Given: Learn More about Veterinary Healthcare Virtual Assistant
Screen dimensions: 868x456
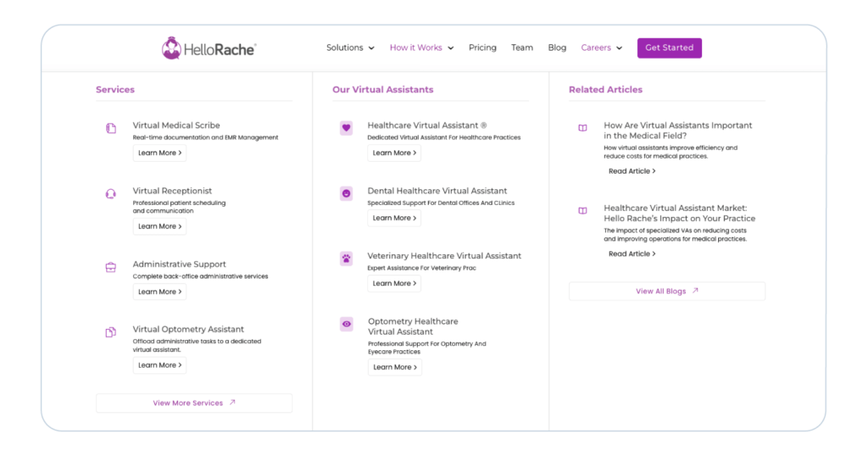Looking at the screenshot, I should click(x=394, y=283).
